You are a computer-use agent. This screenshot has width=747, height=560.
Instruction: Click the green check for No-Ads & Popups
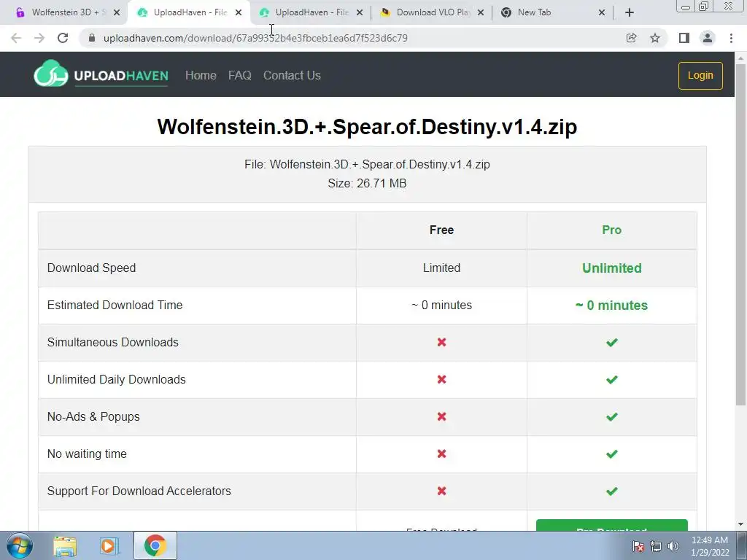(x=612, y=416)
